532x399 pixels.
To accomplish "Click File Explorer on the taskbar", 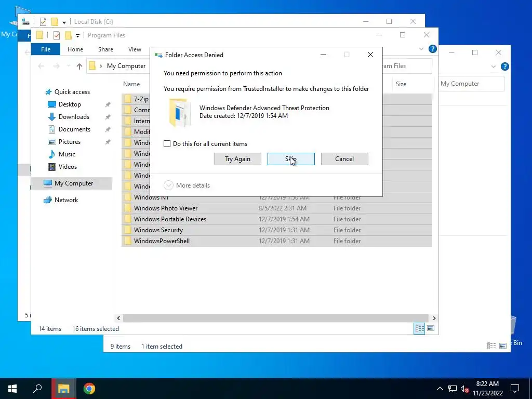I will [64, 389].
